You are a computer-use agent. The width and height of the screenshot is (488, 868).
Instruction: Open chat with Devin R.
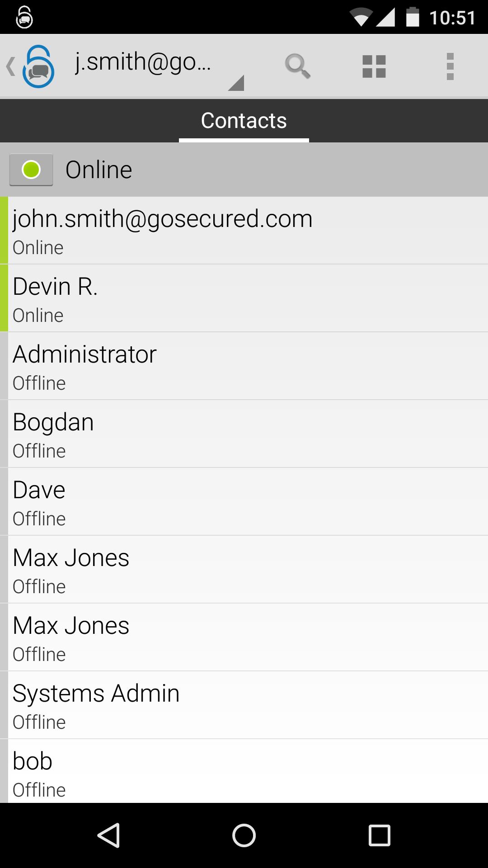(x=244, y=298)
